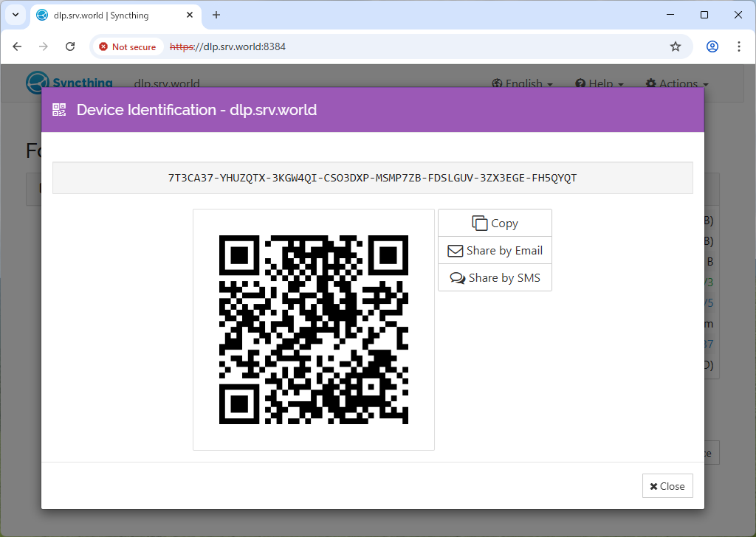
Task: Open the English language dropdown
Action: 523,84
